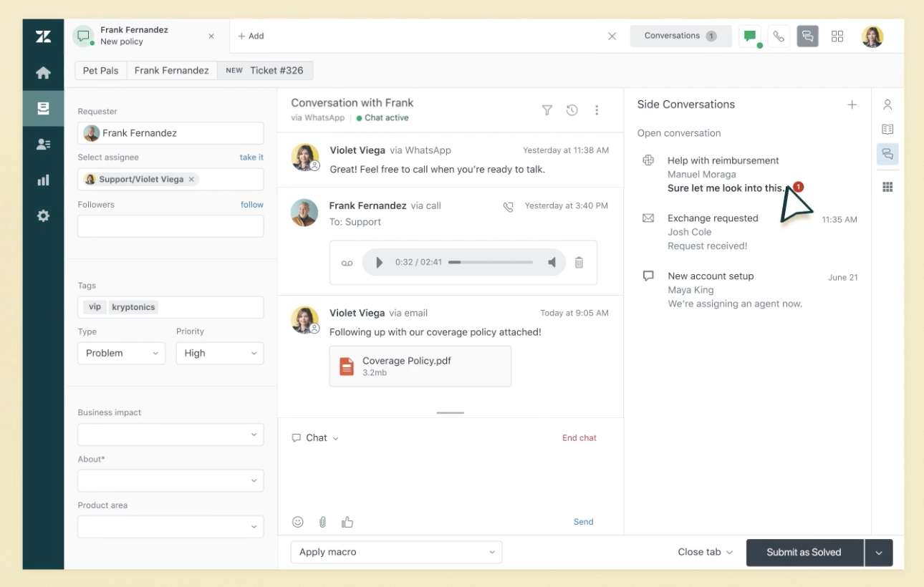Open Admin settings gear icon
The height and width of the screenshot is (587, 924).
coord(43,215)
